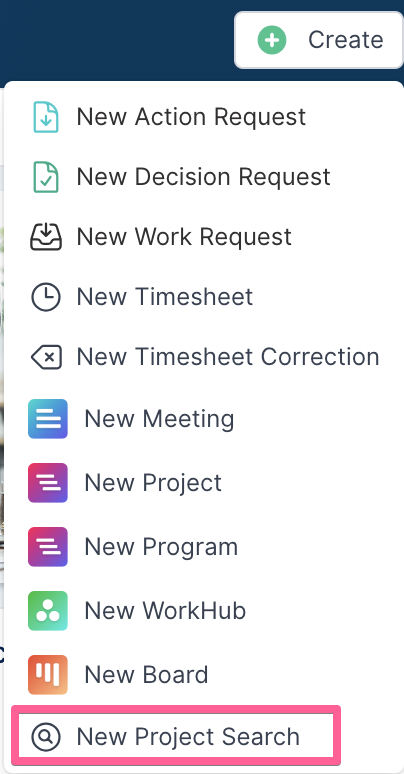This screenshot has width=404, height=774.
Task: Click the New Decision Request checkmark icon
Action: click(46, 177)
